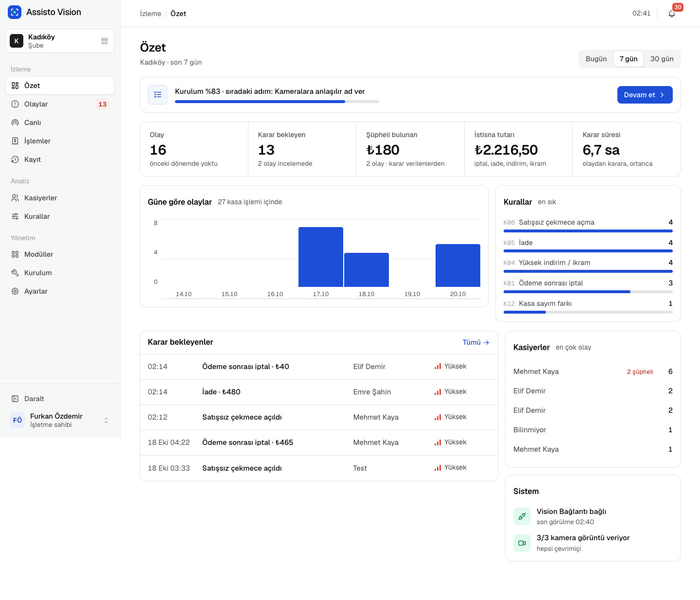Click the Kurulum wrench icon
Image resolution: width=700 pixels, height=600 pixels.
pyautogui.click(x=15, y=273)
